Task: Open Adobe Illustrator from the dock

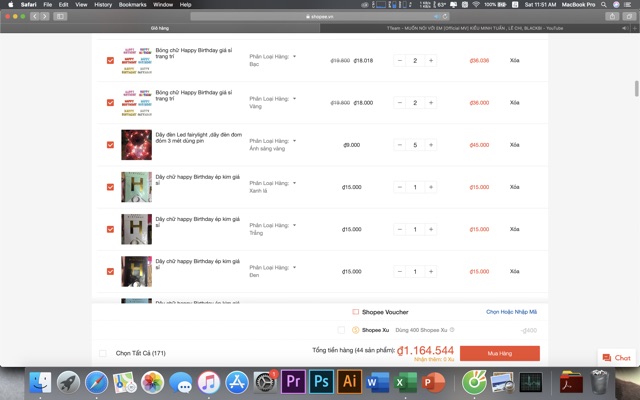Action: pyautogui.click(x=349, y=382)
